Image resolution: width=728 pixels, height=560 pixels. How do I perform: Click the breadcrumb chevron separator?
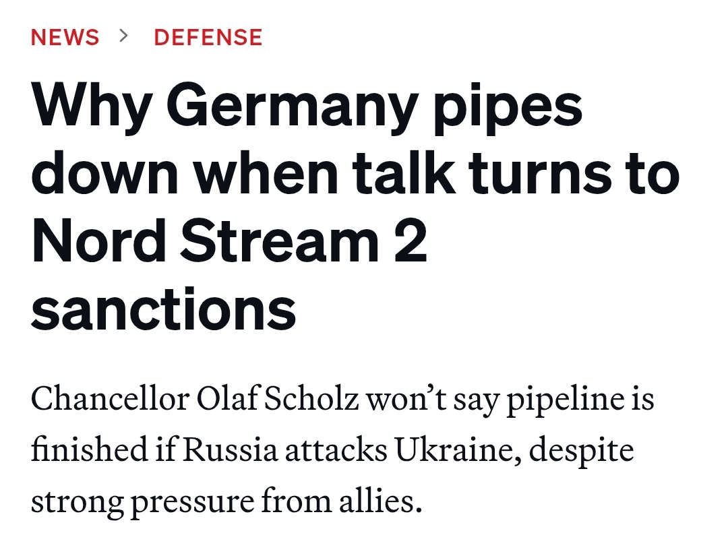(x=123, y=36)
